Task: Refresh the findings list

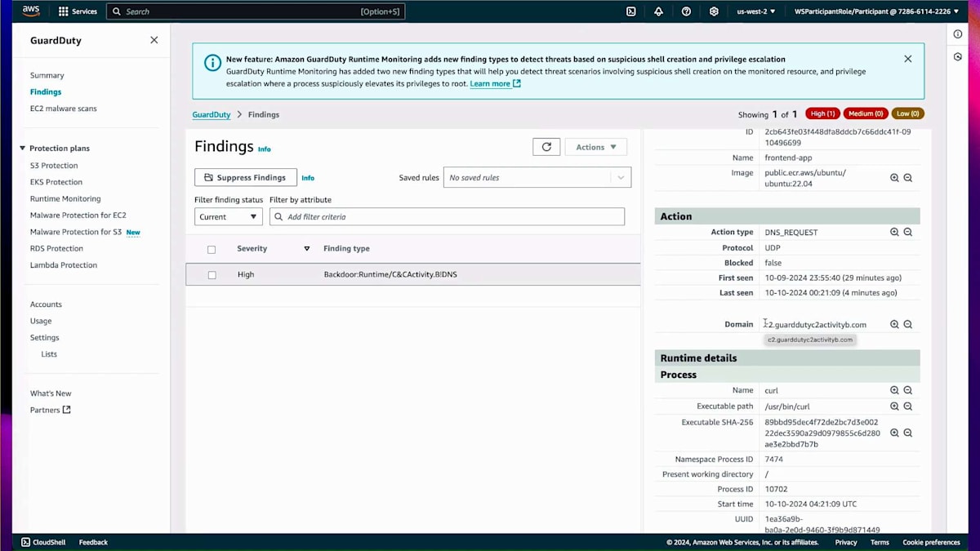Action: 546,147
